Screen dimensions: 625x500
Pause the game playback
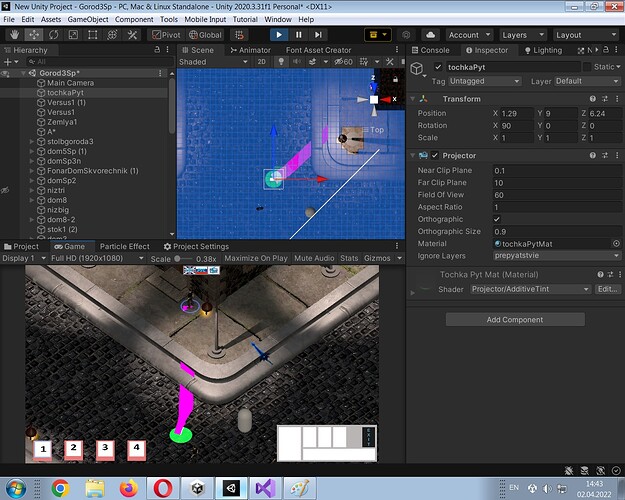tap(298, 35)
